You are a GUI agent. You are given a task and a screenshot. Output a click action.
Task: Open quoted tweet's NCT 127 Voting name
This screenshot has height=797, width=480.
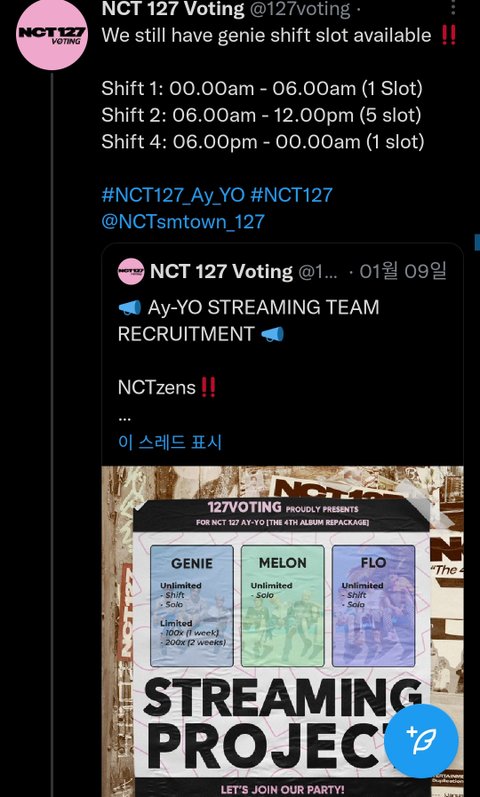click(x=221, y=271)
